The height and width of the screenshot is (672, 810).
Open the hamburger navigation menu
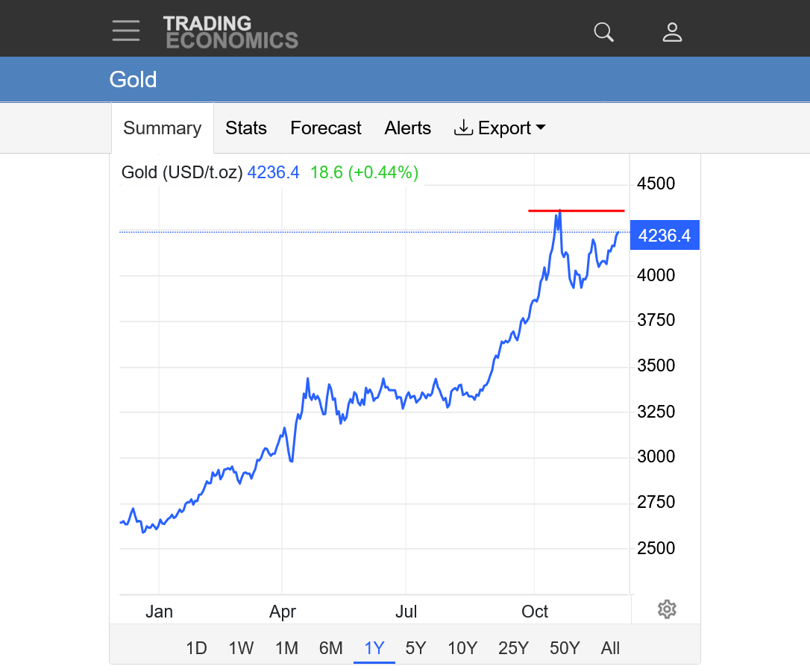click(126, 31)
